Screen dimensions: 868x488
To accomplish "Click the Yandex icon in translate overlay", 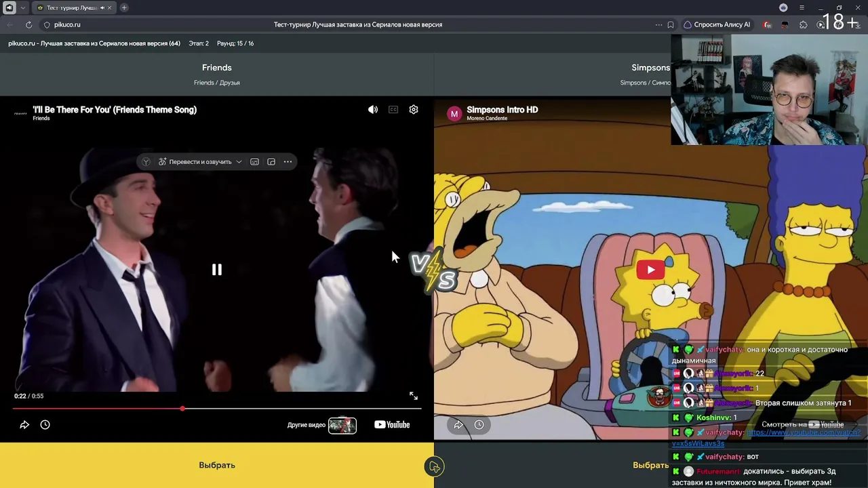I will (146, 162).
